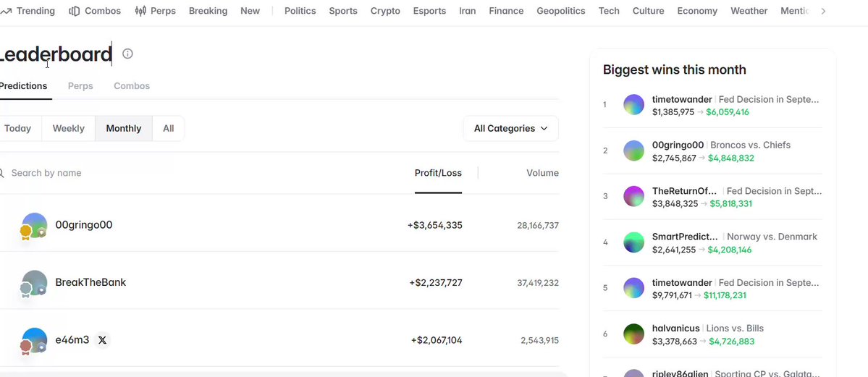This screenshot has height=377, width=868.
Task: Click payout amount $6,059,416
Action: (728, 112)
